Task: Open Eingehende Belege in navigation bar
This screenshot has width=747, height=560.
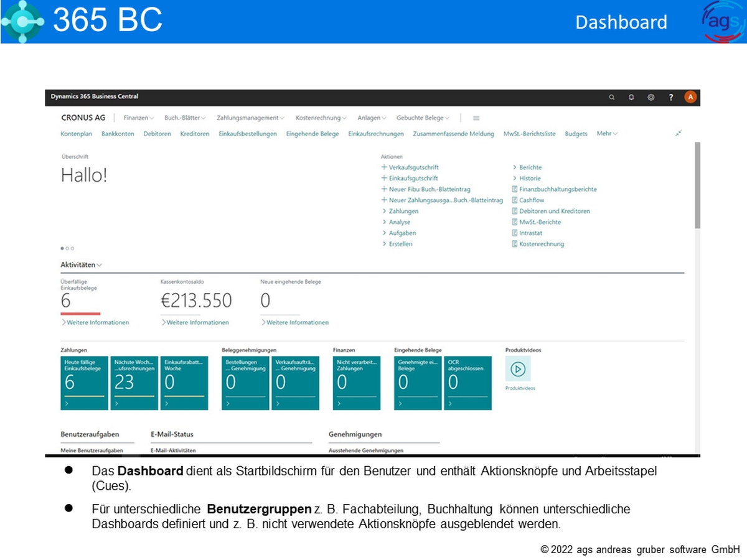Action: point(312,134)
